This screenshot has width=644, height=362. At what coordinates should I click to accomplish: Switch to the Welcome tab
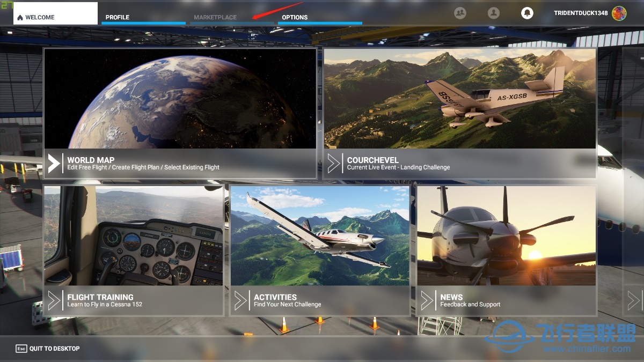[55, 13]
